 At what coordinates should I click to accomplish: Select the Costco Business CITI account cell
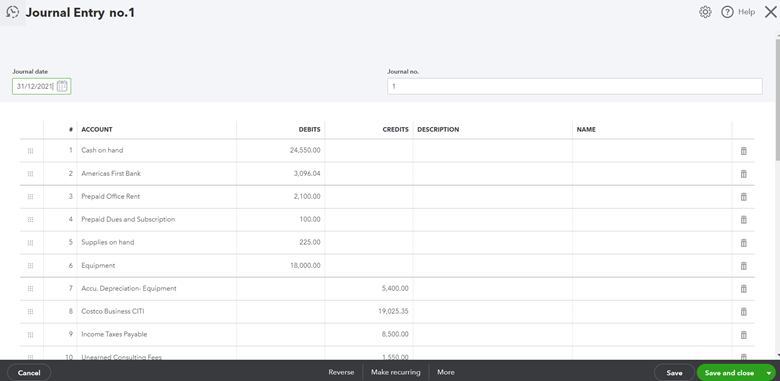(157, 311)
